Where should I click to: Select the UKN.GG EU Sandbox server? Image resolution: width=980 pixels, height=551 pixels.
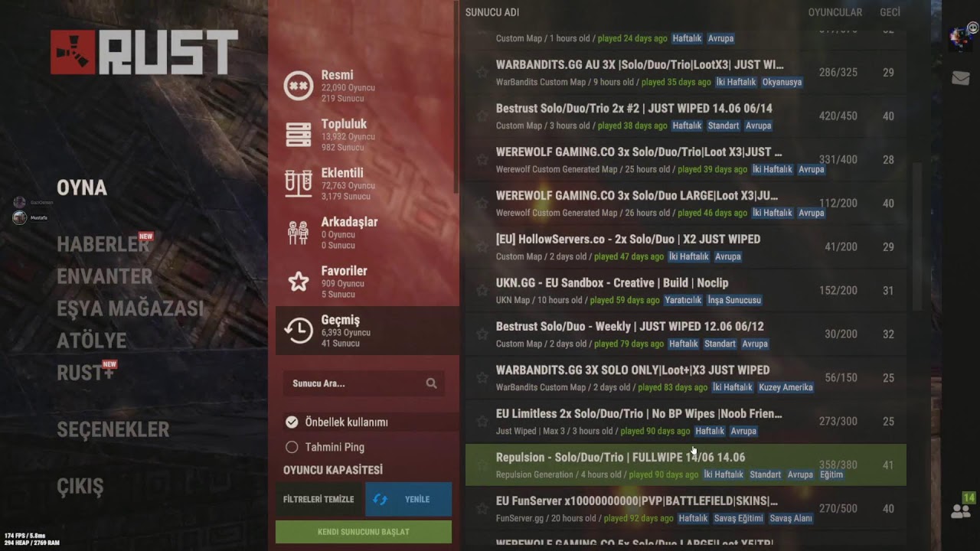[x=686, y=291]
